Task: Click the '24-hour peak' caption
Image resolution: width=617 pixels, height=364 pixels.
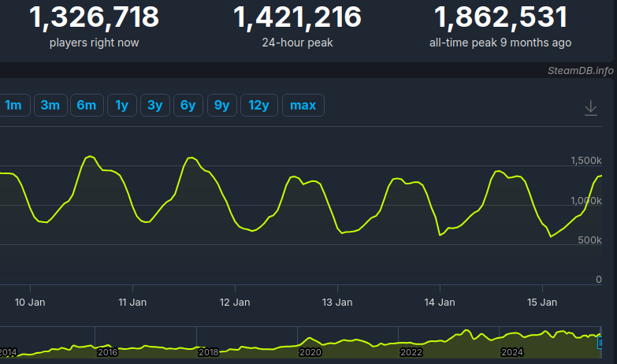Action: click(298, 43)
